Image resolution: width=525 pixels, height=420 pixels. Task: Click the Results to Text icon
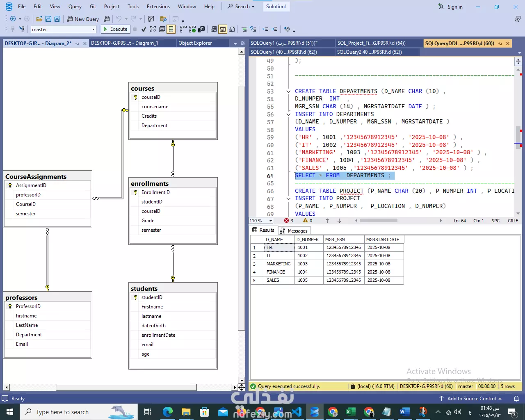point(214,29)
